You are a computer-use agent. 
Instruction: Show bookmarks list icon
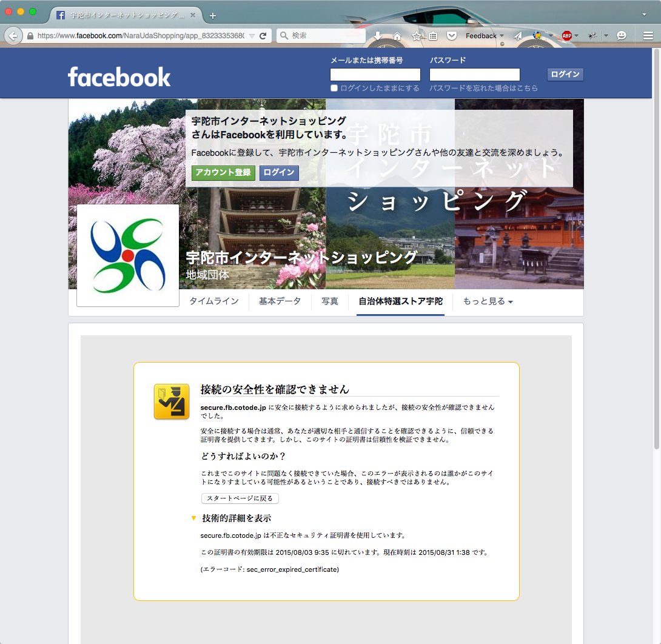point(433,36)
